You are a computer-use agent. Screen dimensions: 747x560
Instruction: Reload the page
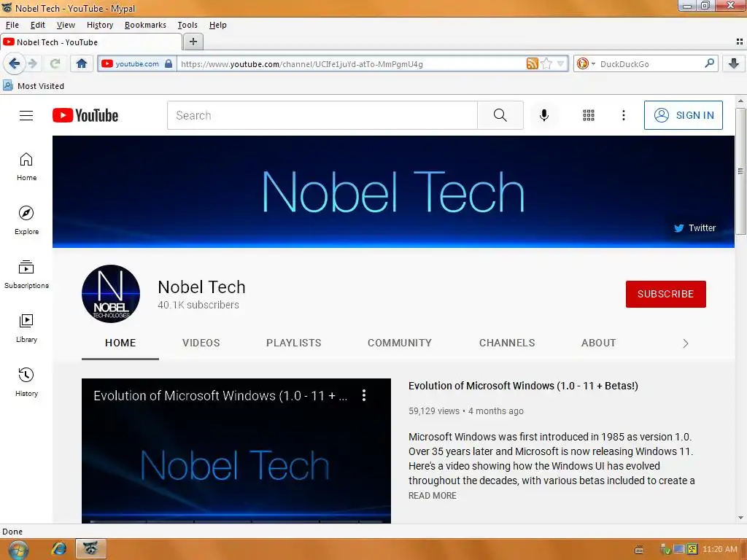click(55, 63)
